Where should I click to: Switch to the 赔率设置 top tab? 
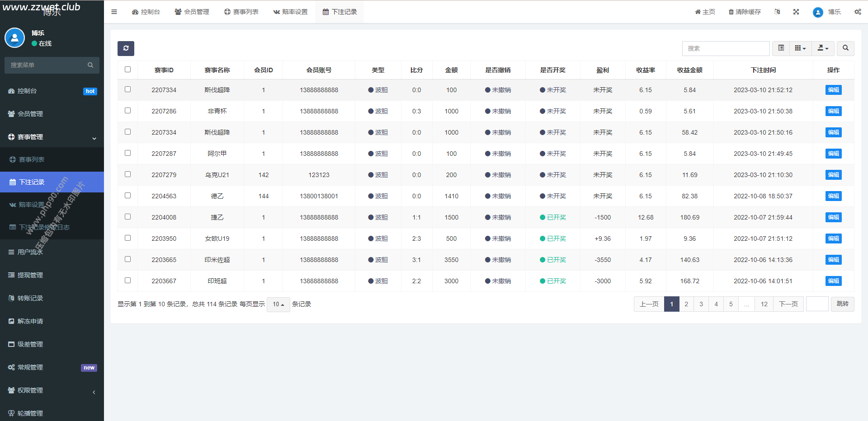click(x=290, y=12)
